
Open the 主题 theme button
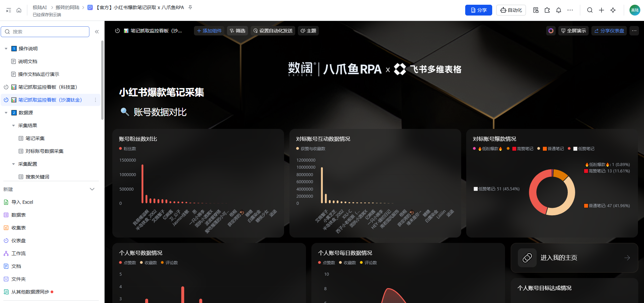(308, 31)
